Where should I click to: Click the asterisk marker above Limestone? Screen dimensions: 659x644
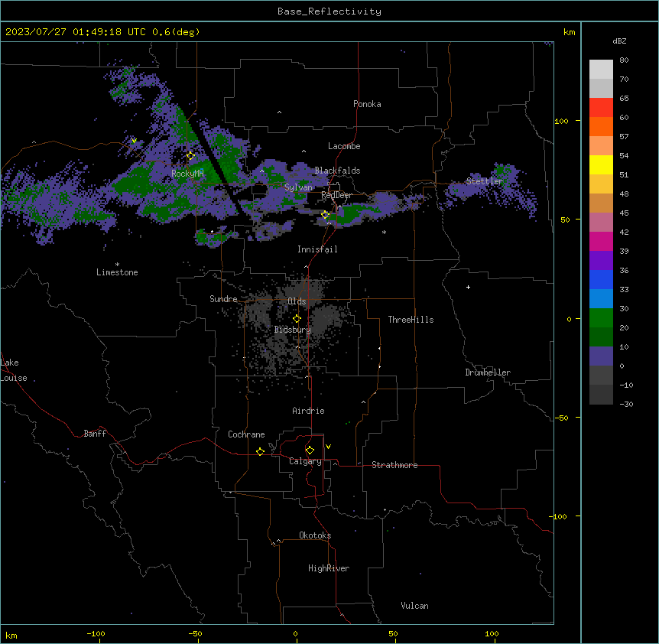[x=117, y=265]
